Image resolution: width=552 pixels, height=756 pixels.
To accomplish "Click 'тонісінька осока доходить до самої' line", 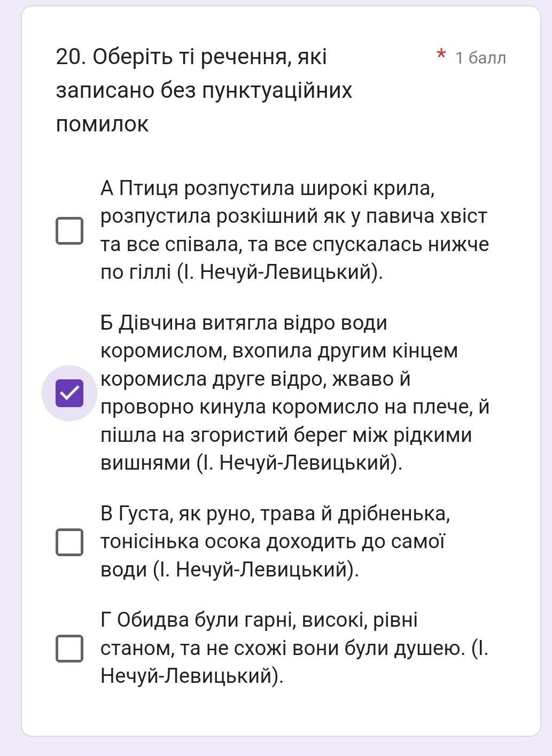I will 273,542.
